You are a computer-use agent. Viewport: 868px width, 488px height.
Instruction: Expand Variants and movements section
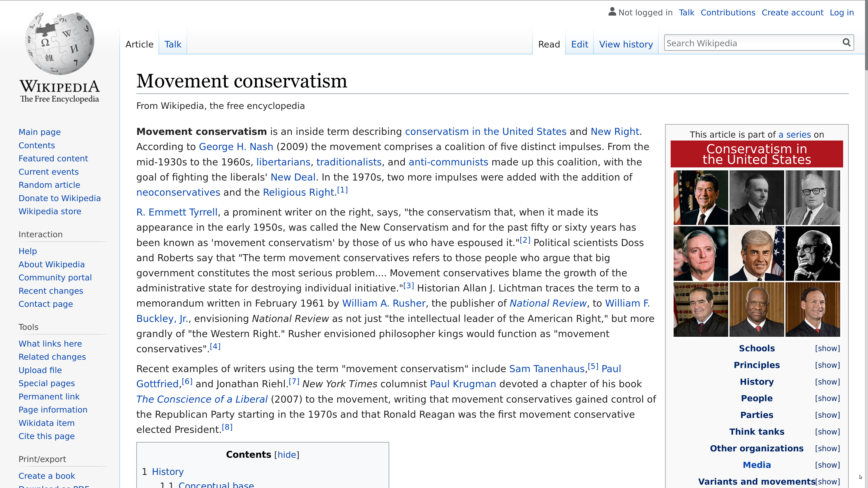pyautogui.click(x=827, y=482)
